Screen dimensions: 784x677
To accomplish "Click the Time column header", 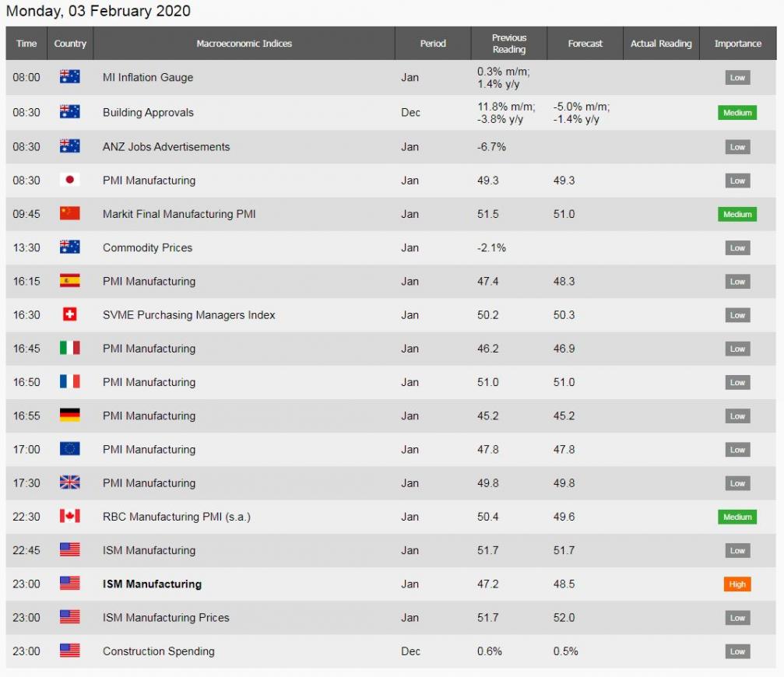I will click(26, 44).
